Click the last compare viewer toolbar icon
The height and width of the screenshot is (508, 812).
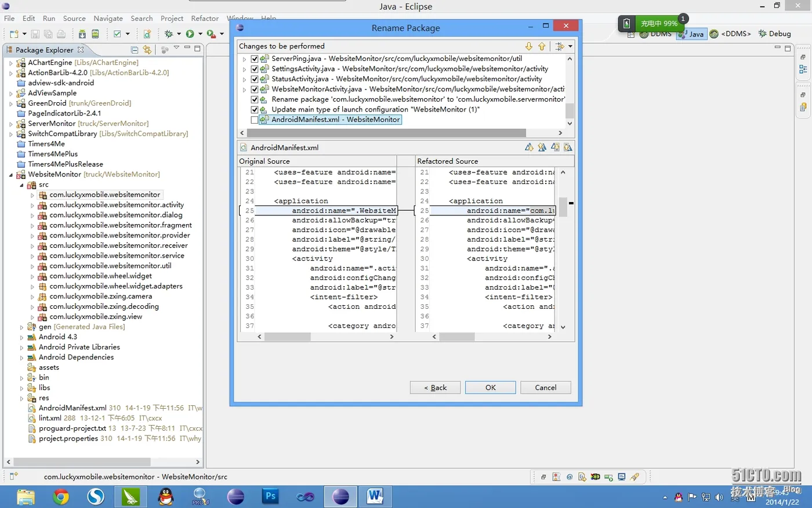(x=568, y=147)
